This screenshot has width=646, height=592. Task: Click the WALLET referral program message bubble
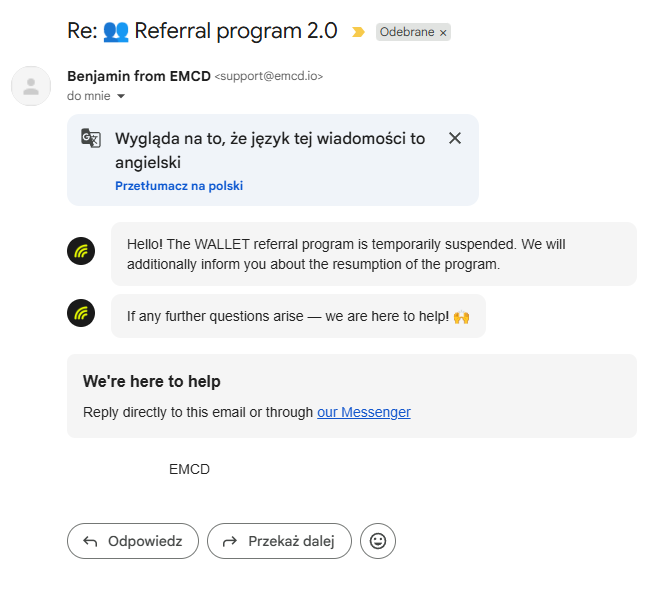pos(373,254)
